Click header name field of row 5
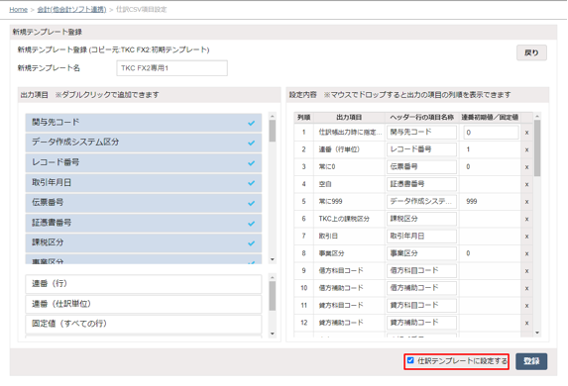This screenshot has height=386, width=568. tap(422, 202)
